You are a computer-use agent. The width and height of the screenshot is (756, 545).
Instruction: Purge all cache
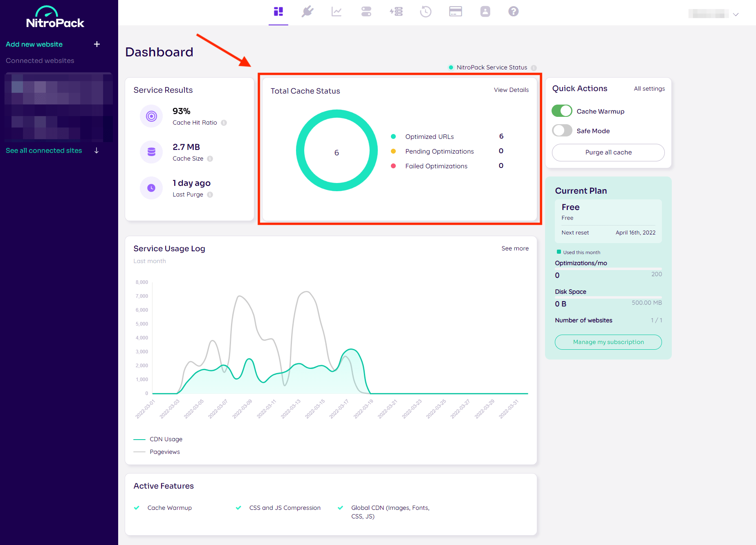(608, 152)
